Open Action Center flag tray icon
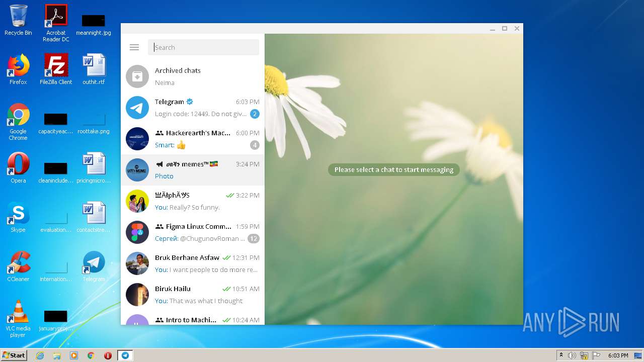644x362 pixels. coord(596,355)
